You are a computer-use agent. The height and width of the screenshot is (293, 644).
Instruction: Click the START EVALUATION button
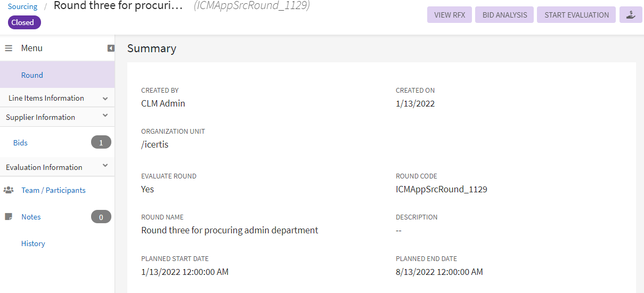click(576, 15)
